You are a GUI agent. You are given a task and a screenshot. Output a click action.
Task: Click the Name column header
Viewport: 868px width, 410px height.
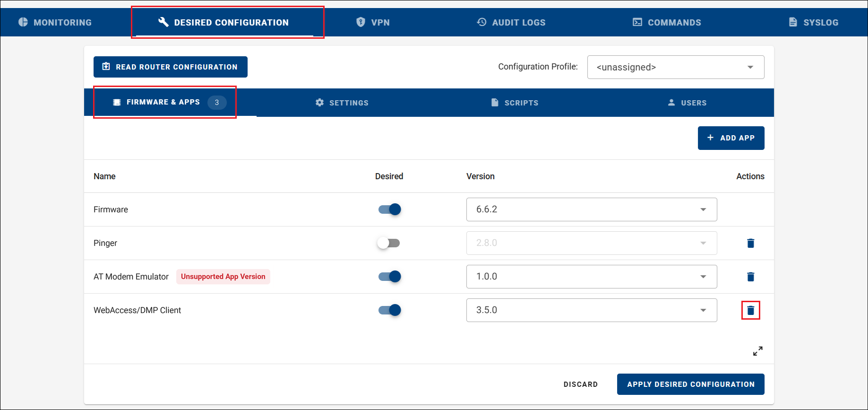(x=104, y=176)
